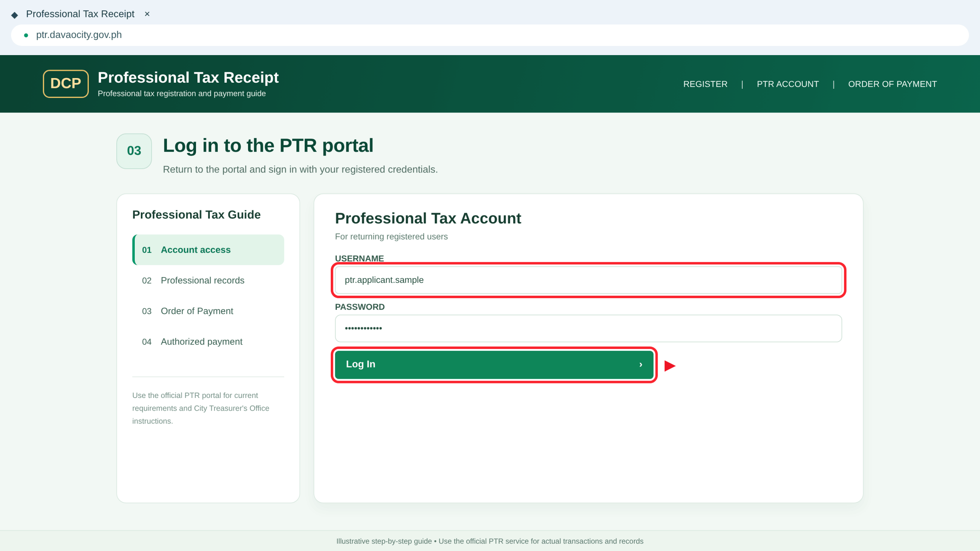The width and height of the screenshot is (980, 551).
Task: Select Order of Payment guide step
Action: [208, 311]
